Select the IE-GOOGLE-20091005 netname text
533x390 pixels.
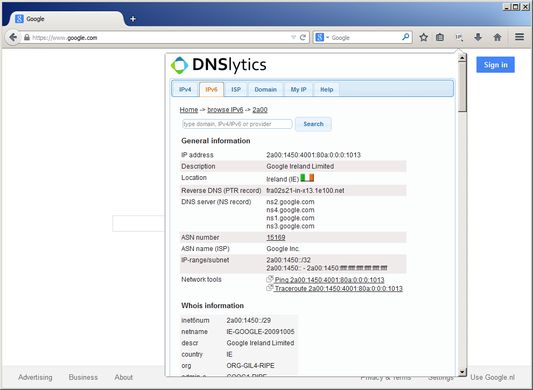pos(260,332)
